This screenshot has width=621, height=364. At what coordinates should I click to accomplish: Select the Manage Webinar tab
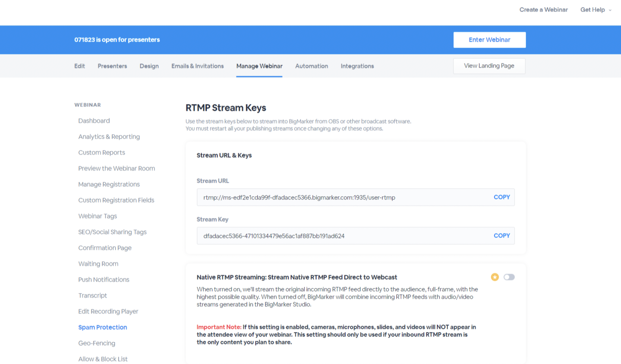click(x=259, y=66)
